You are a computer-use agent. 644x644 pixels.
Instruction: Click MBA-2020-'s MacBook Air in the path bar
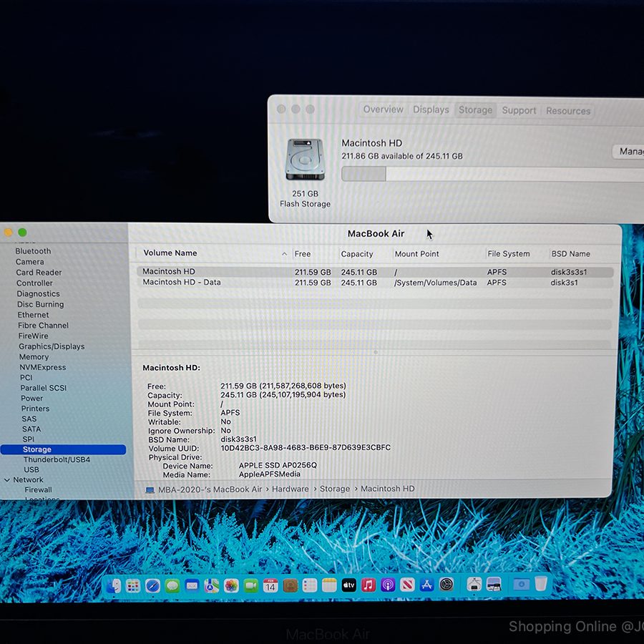pyautogui.click(x=210, y=489)
